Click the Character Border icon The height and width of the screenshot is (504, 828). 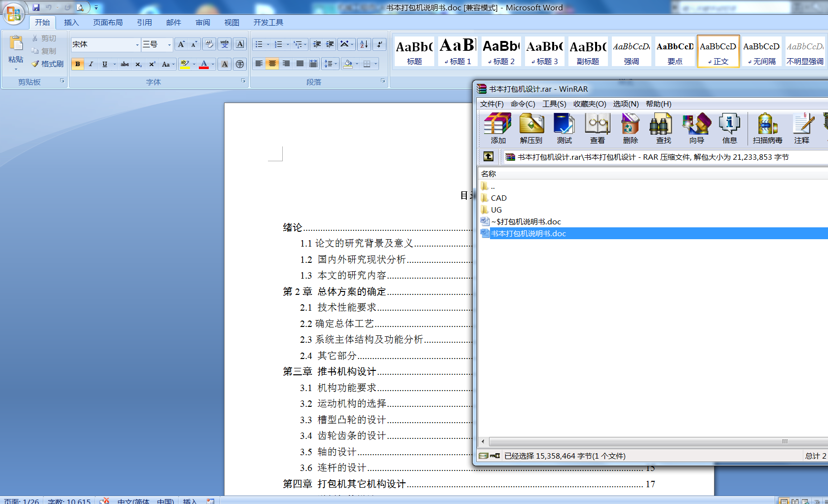[x=240, y=44]
